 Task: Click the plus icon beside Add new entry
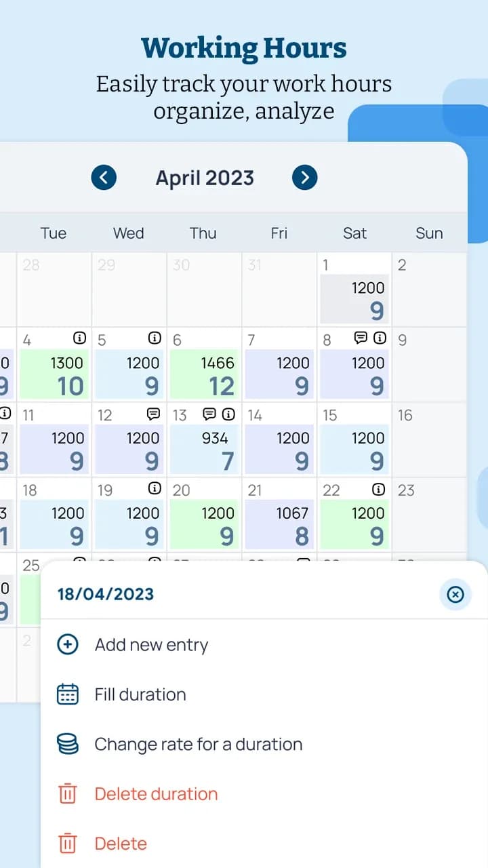67,644
